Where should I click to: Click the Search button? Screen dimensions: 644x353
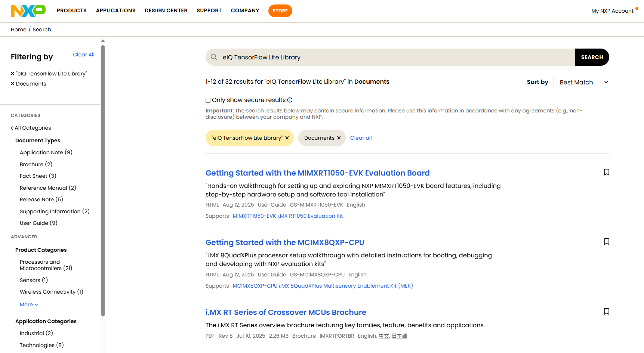click(x=592, y=57)
